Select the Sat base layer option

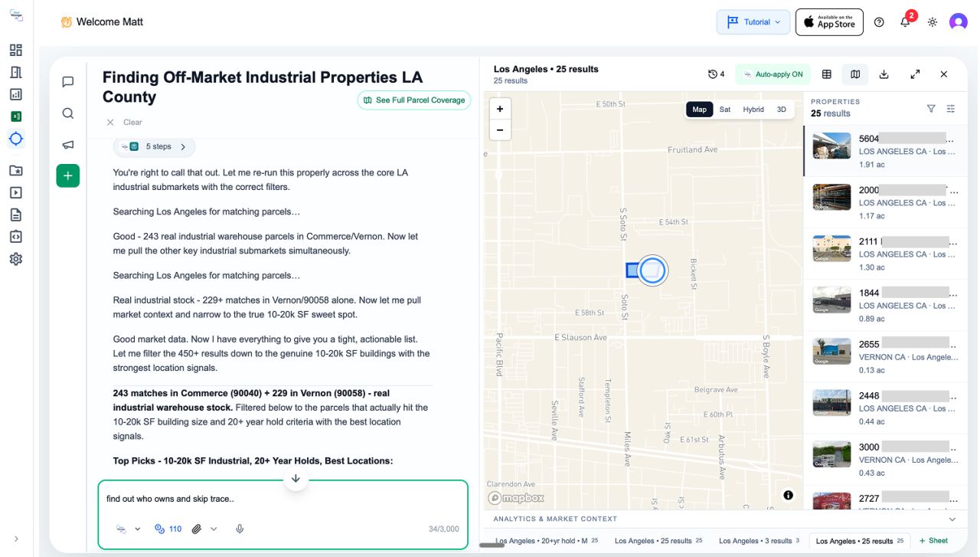(x=725, y=110)
